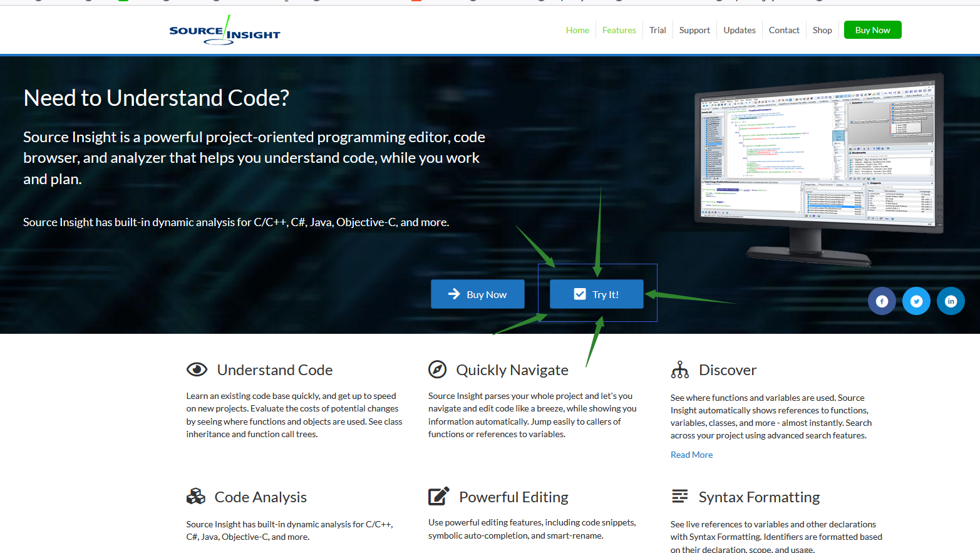Click the Syntax Formatting heading
980x553 pixels.
tap(759, 497)
